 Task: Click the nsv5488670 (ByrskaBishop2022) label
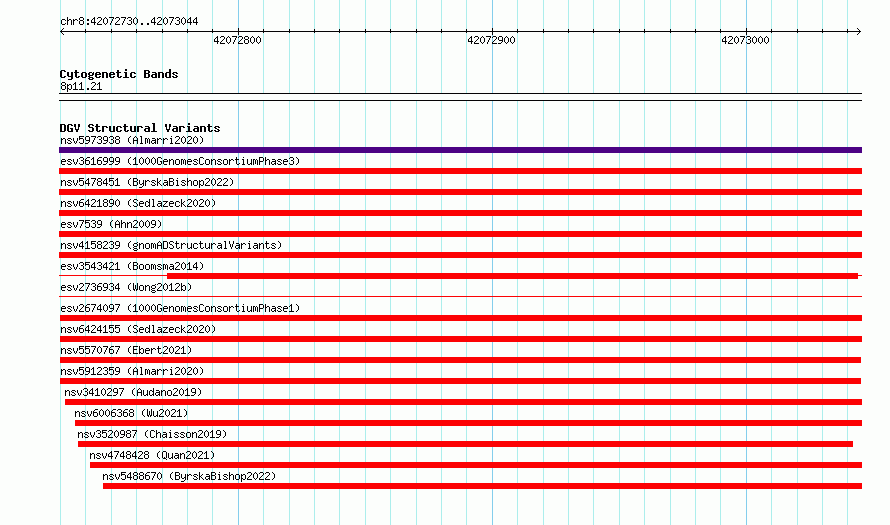[x=189, y=476]
